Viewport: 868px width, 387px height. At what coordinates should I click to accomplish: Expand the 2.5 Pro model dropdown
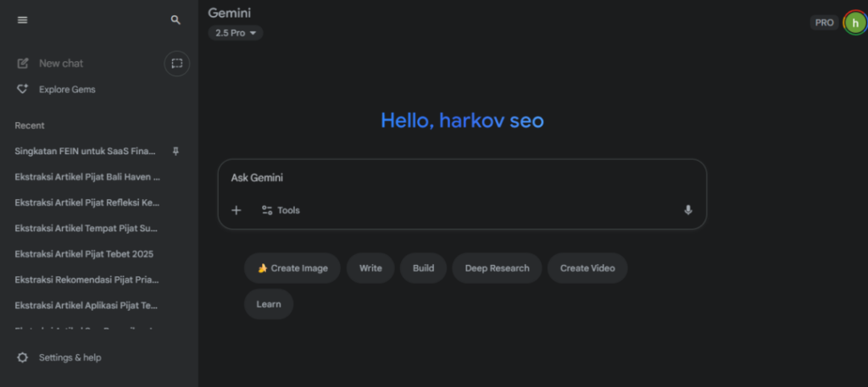236,33
